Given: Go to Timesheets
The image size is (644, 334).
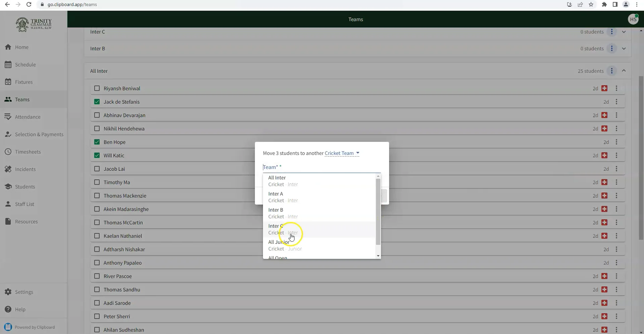Looking at the screenshot, I should [28, 152].
